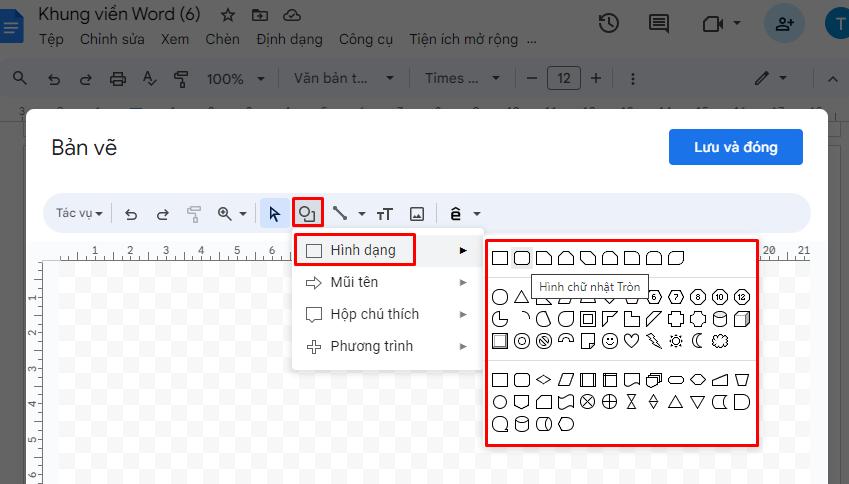Click the Lưu và đóng button
849x484 pixels.
click(x=735, y=147)
